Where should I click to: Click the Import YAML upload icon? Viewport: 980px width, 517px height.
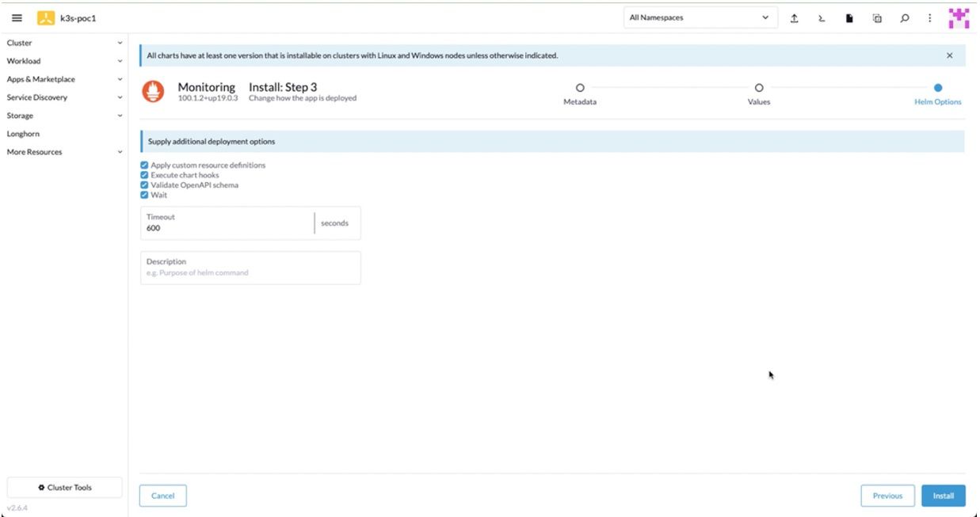click(x=794, y=18)
